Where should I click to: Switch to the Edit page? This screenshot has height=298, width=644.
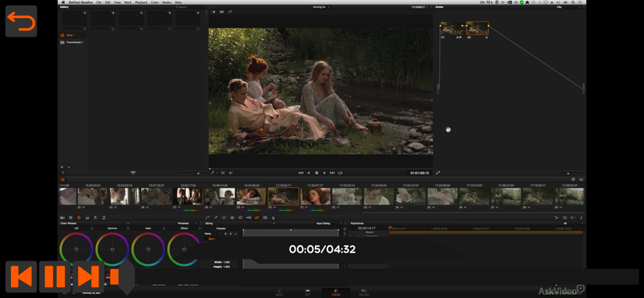[308, 292]
